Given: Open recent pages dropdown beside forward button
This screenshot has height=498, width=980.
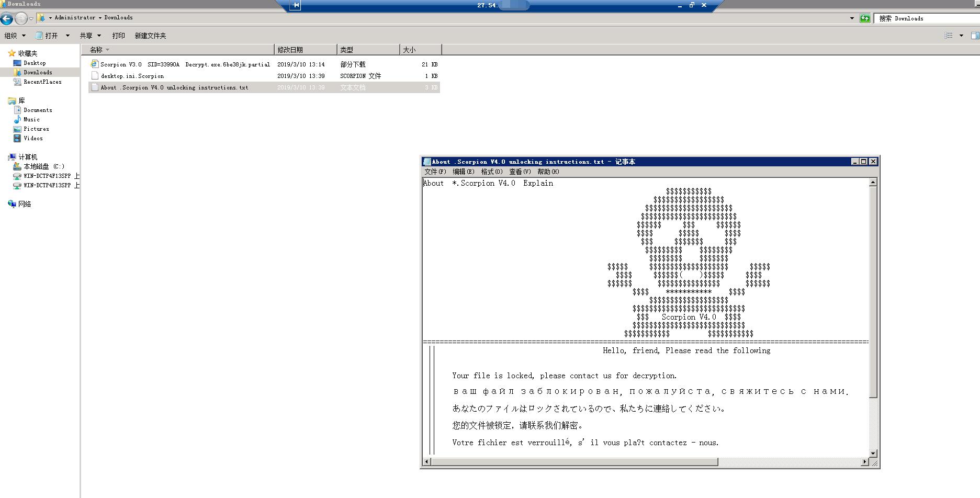Looking at the screenshot, I should point(31,19).
